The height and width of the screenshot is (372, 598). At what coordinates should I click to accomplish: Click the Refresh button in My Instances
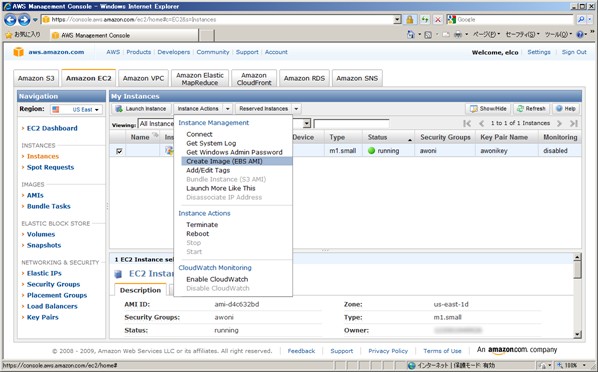[531, 109]
